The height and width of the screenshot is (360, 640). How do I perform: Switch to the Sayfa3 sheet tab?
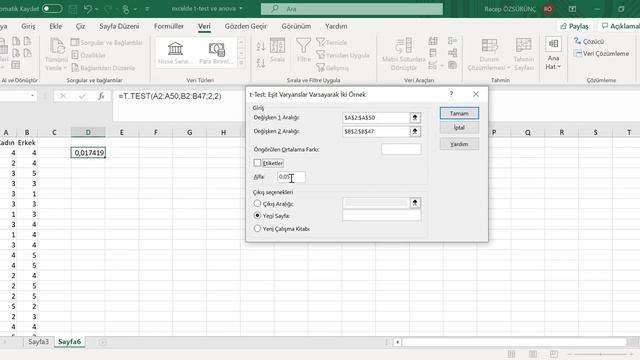pos(38,342)
